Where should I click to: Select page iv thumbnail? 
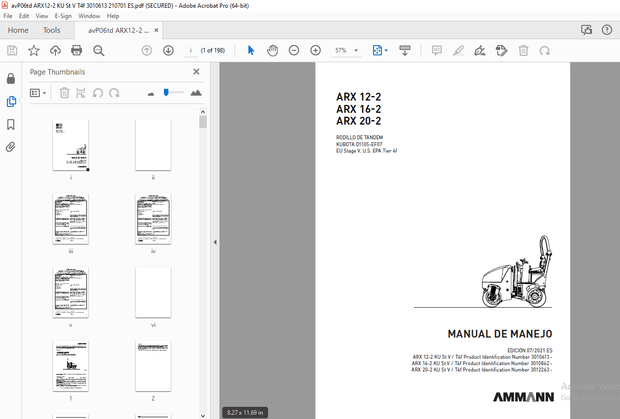coord(153,219)
